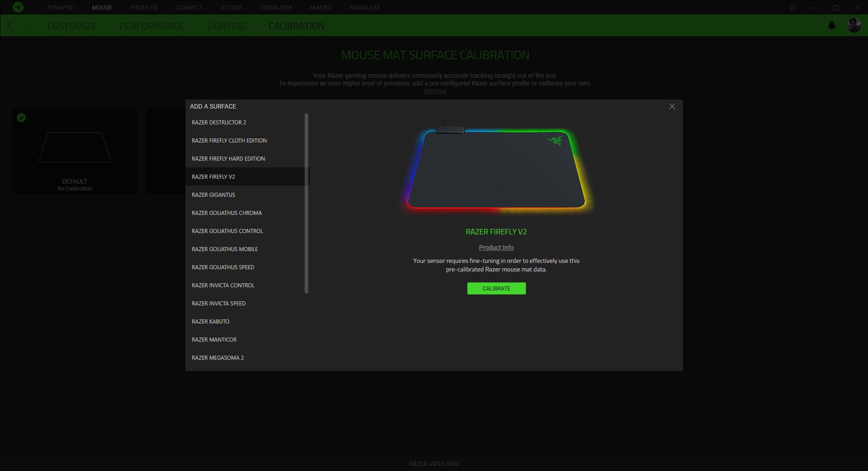Open the Macro tab
868x471 pixels.
[x=321, y=8]
